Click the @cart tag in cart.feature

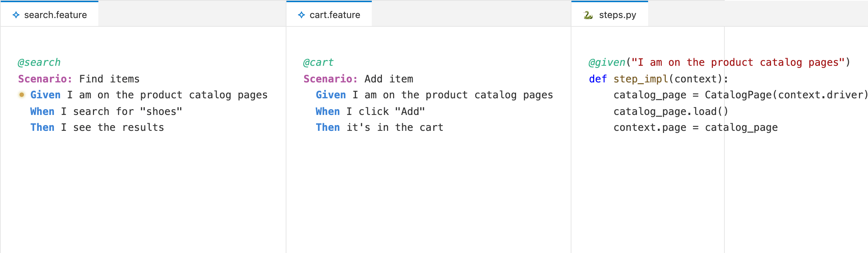tap(318, 63)
